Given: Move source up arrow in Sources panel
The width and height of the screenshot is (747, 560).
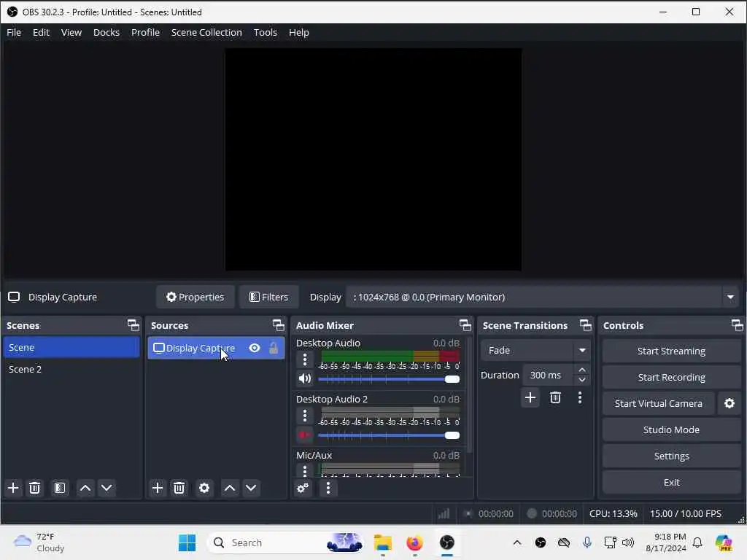Looking at the screenshot, I should click(x=230, y=488).
